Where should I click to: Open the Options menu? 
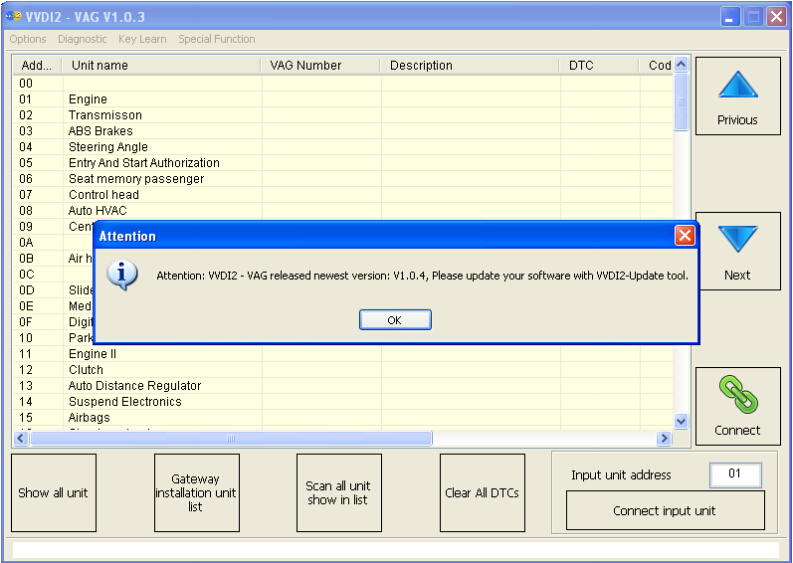coord(27,39)
